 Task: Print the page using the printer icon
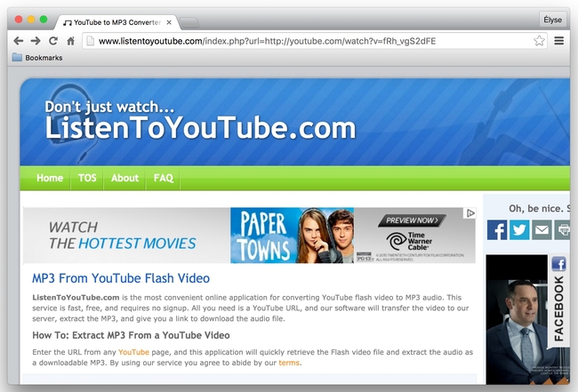(562, 230)
